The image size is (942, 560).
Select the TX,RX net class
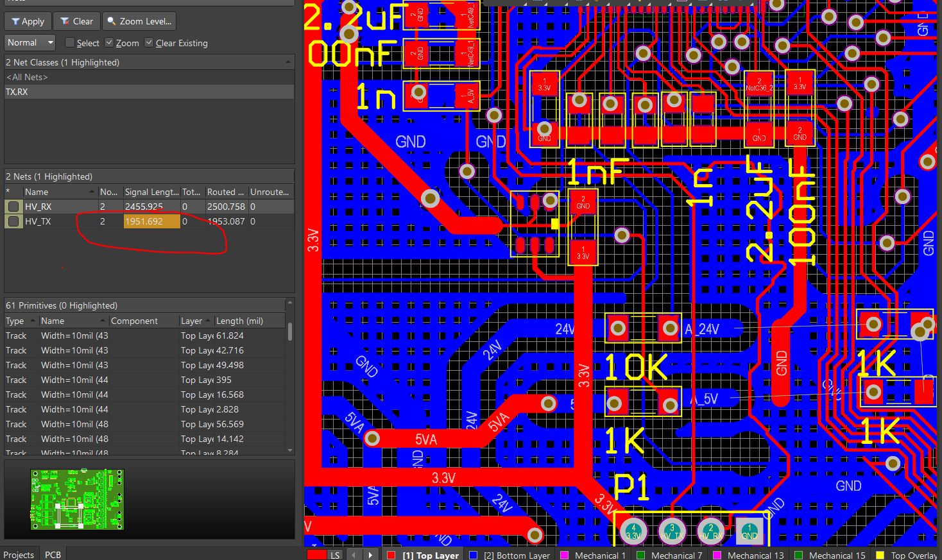(149, 92)
